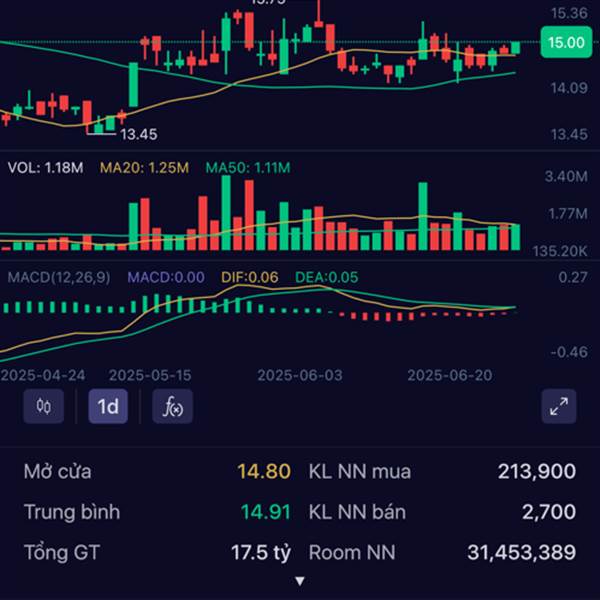Click the Trung bình value 14.91
The image size is (600, 600).
[x=266, y=512]
